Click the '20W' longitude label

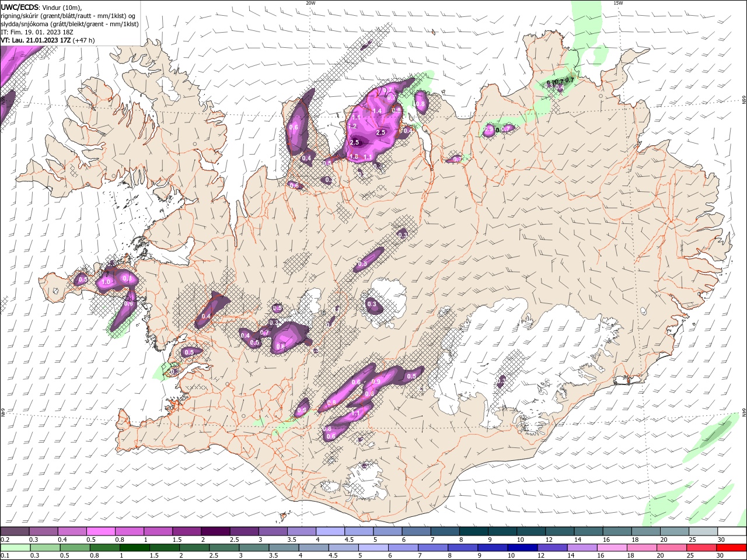click(x=310, y=3)
